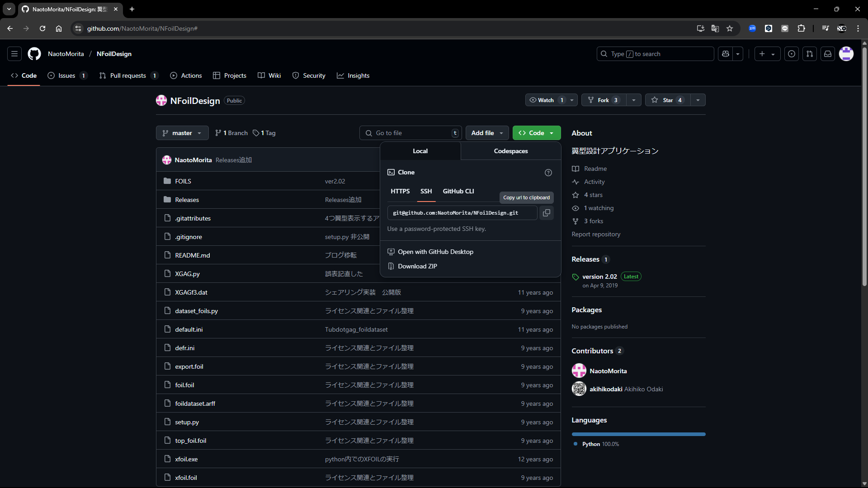This screenshot has width=868, height=488.
Task: Switch to the Pull requests tab
Action: pos(128,75)
